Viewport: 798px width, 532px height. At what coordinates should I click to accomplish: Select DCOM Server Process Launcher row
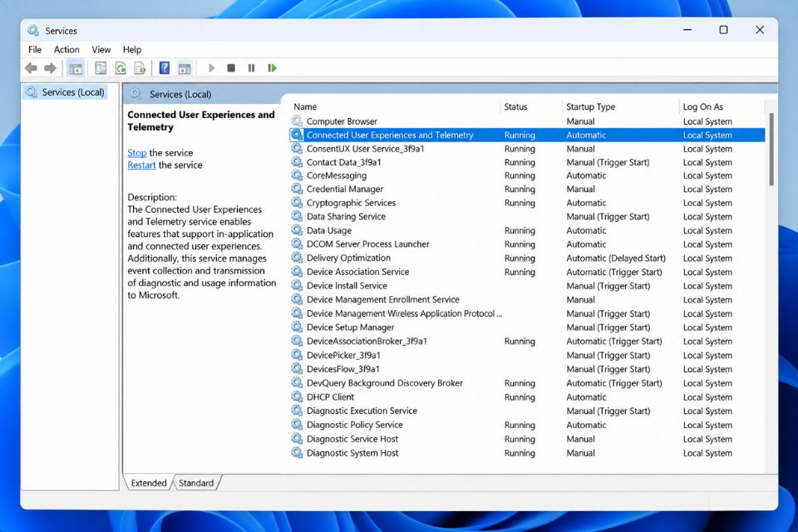click(527, 244)
